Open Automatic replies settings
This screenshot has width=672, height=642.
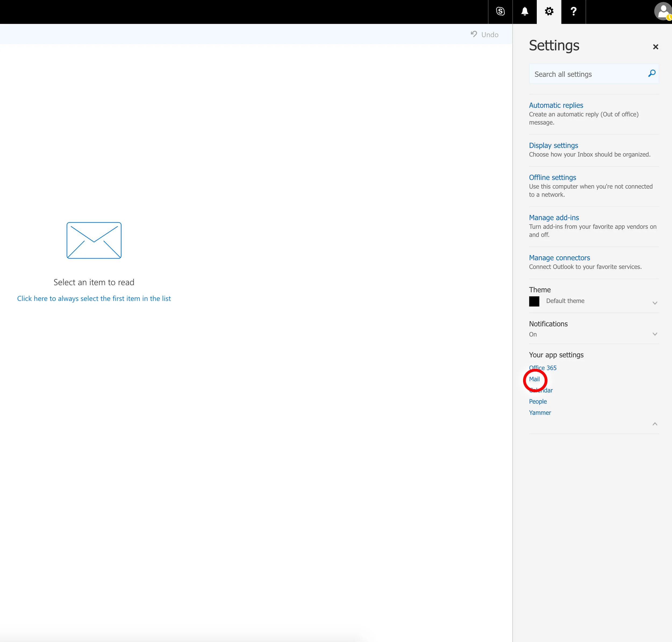point(556,105)
